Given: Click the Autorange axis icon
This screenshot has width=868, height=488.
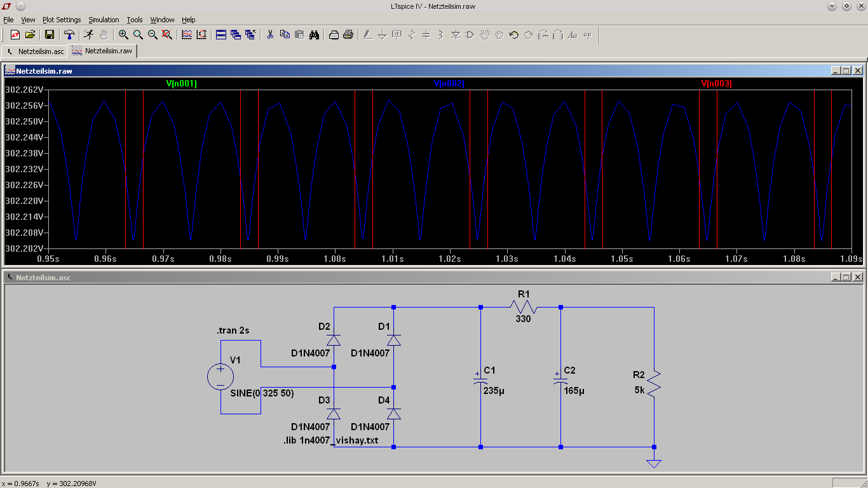Looking at the screenshot, I should [x=201, y=35].
